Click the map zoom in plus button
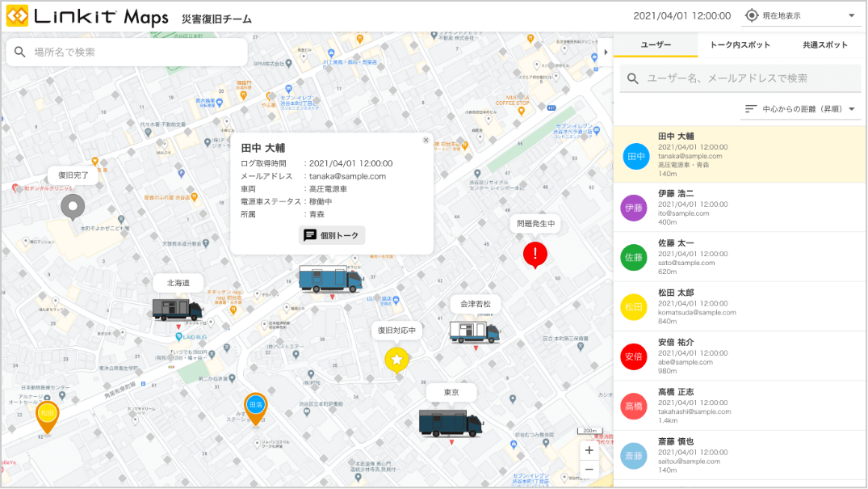Viewport: 868px width, 489px height. click(x=589, y=449)
